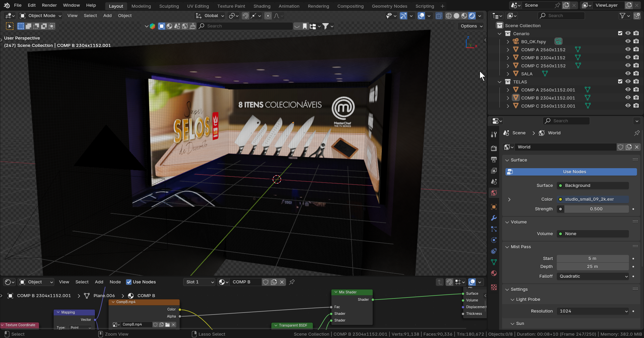Switch viewport to Rendered shading

click(x=472, y=16)
